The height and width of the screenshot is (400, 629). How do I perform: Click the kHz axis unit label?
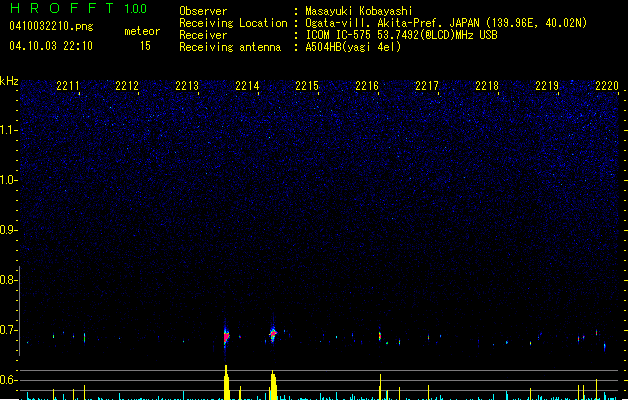coord(9,81)
